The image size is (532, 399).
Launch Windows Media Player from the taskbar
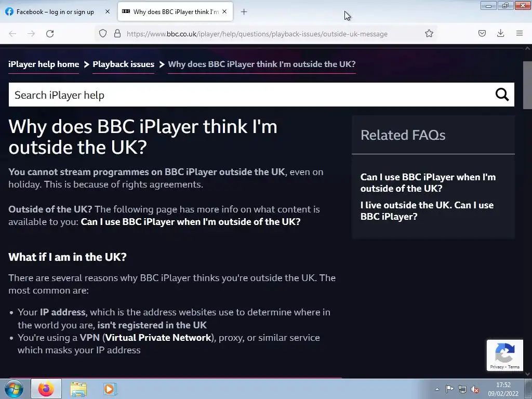[x=110, y=389]
